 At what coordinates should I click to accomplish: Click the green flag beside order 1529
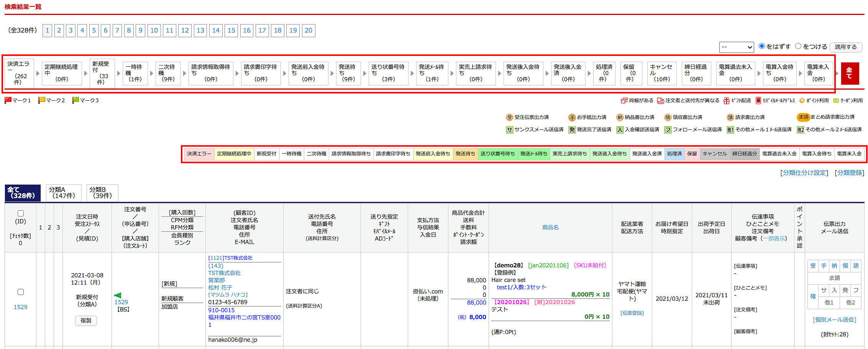(118, 295)
